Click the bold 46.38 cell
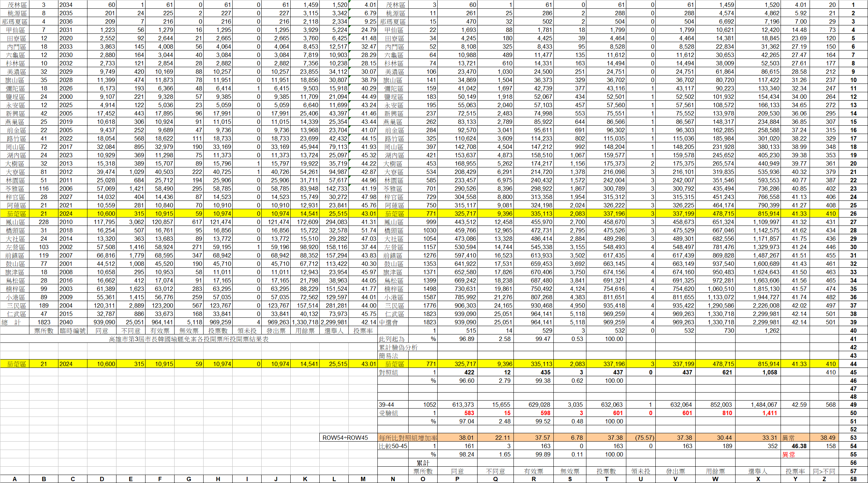The width and height of the screenshot is (868, 483). pyautogui.click(x=795, y=446)
